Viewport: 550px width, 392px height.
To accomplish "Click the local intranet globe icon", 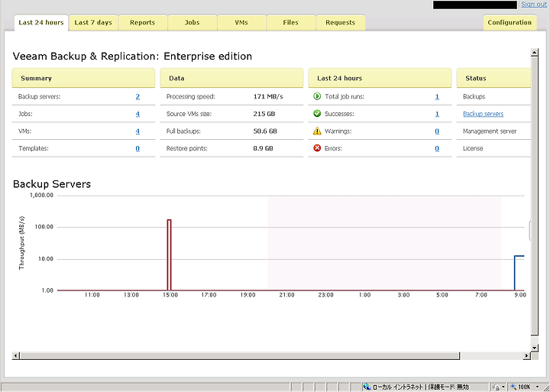I will [367, 387].
